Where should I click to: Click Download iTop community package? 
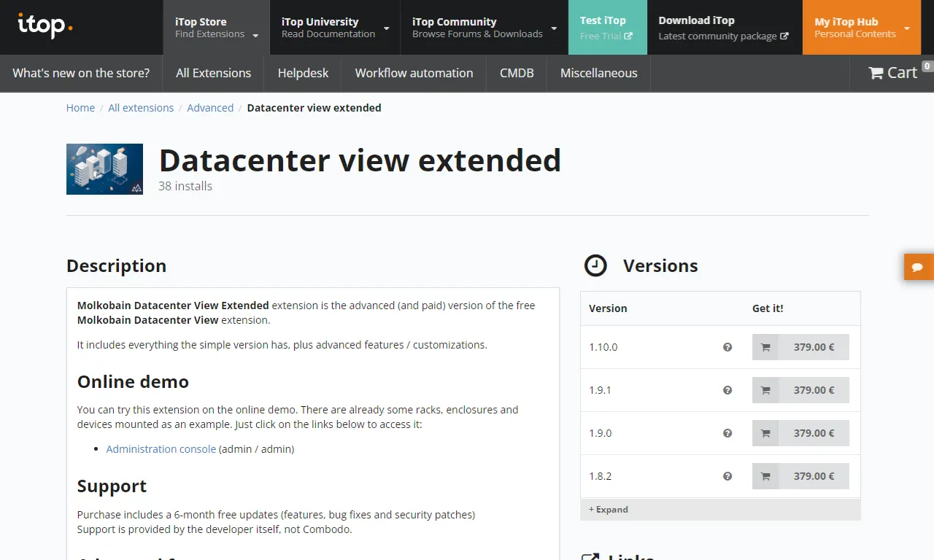point(724,28)
